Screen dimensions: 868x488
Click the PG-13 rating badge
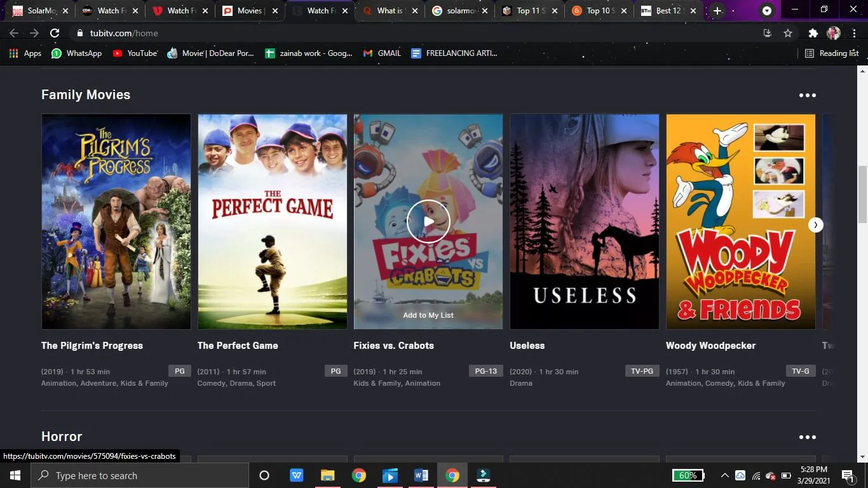click(x=486, y=371)
